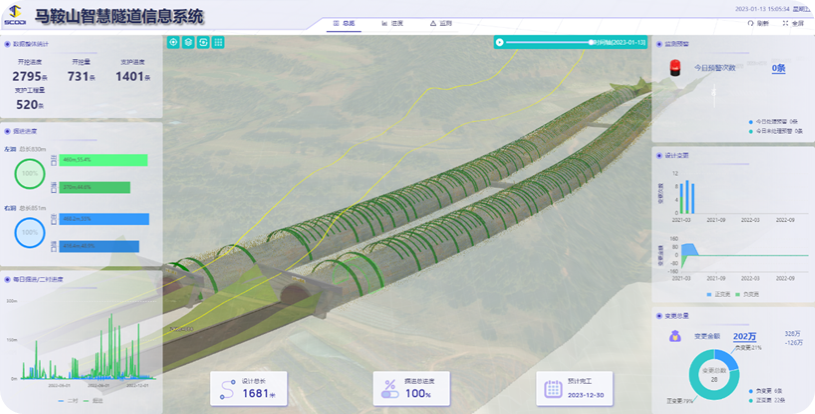Switch to the 总览 overview tab
Viewport: 815px width, 414px height.
(x=342, y=22)
